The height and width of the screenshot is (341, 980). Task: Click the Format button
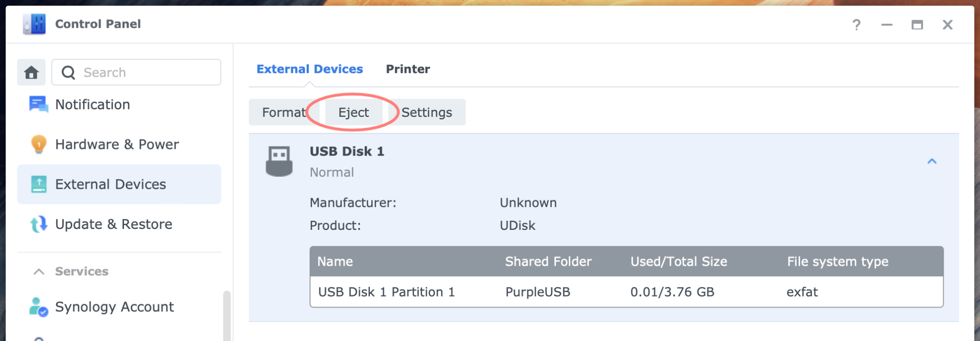coord(283,112)
